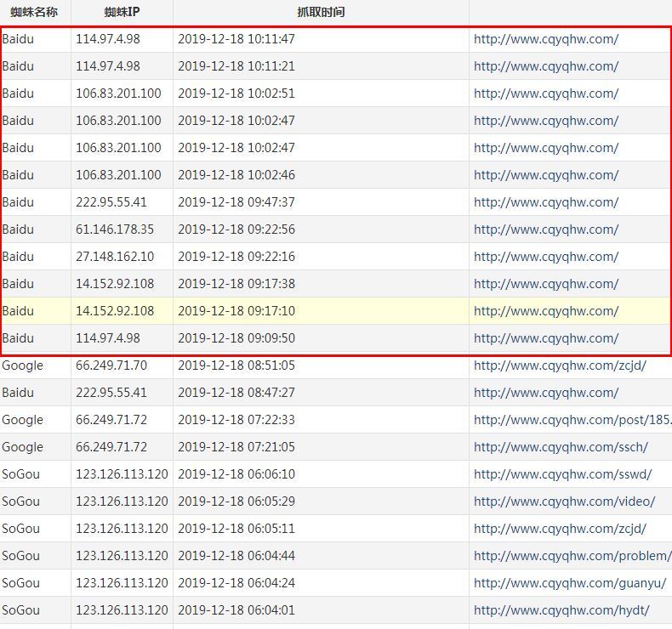
Task: Select IP 14.152.92.108 in 09:17:38 row
Action: point(115,284)
